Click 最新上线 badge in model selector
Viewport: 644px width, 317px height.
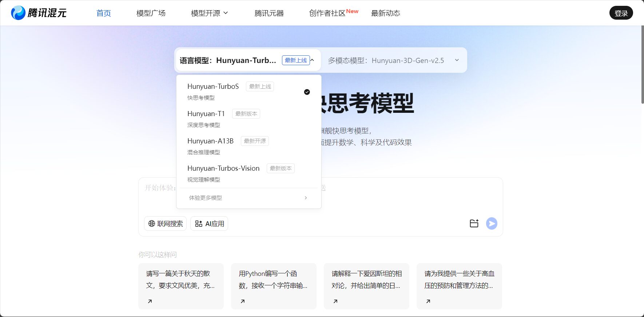pos(296,60)
